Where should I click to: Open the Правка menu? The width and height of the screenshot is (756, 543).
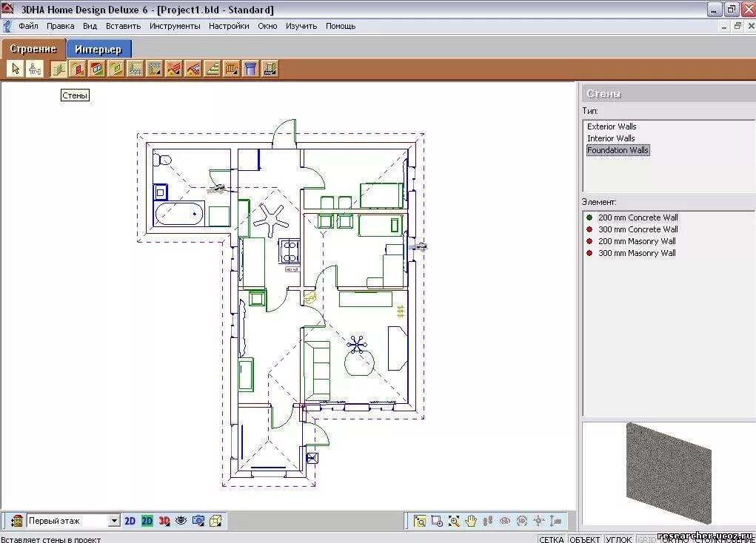(60, 26)
